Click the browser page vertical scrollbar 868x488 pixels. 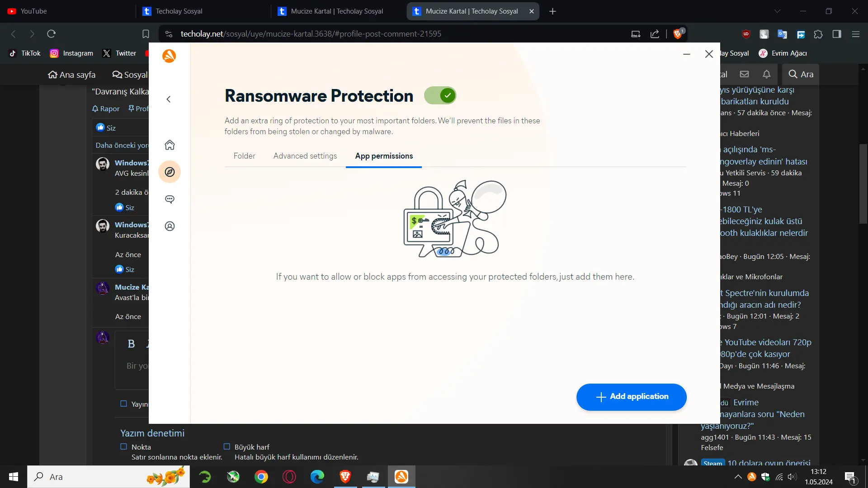coord(863,183)
